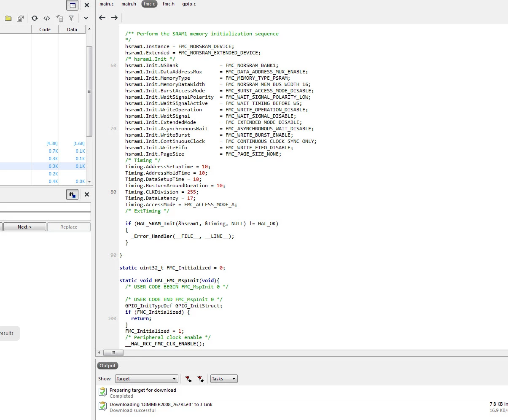The image size is (508, 420).
Task: Click the circular refresh arrows icon
Action: [x=35, y=18]
